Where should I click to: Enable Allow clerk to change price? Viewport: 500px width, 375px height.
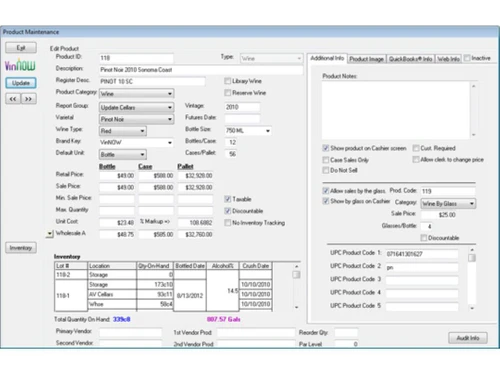pos(416,160)
